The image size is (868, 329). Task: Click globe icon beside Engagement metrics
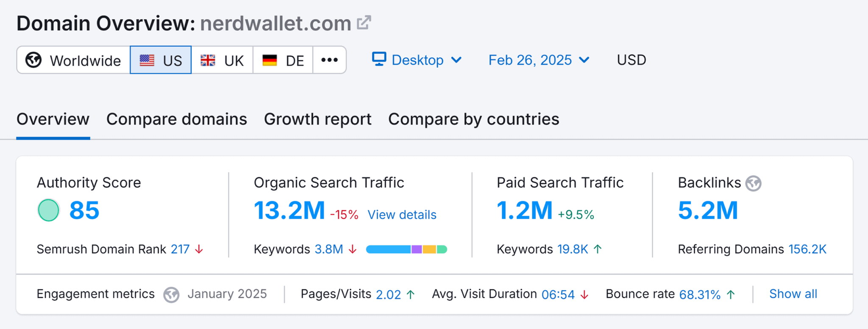171,294
